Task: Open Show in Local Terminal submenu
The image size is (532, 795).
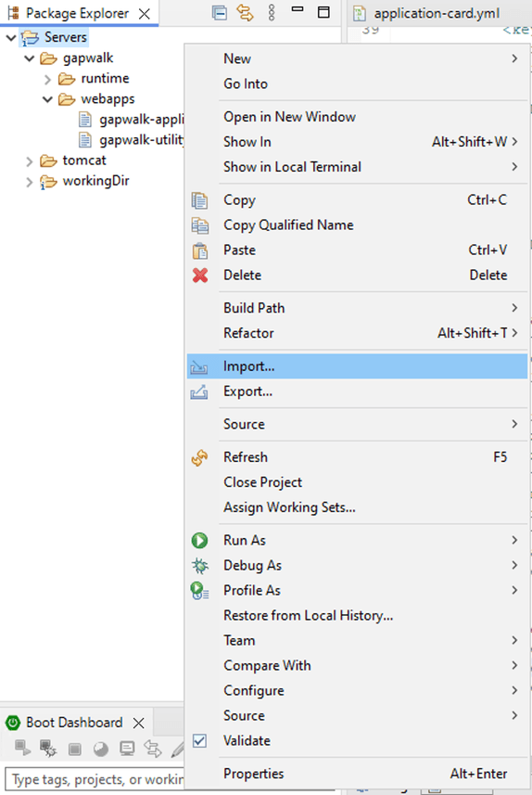Action: point(357,167)
